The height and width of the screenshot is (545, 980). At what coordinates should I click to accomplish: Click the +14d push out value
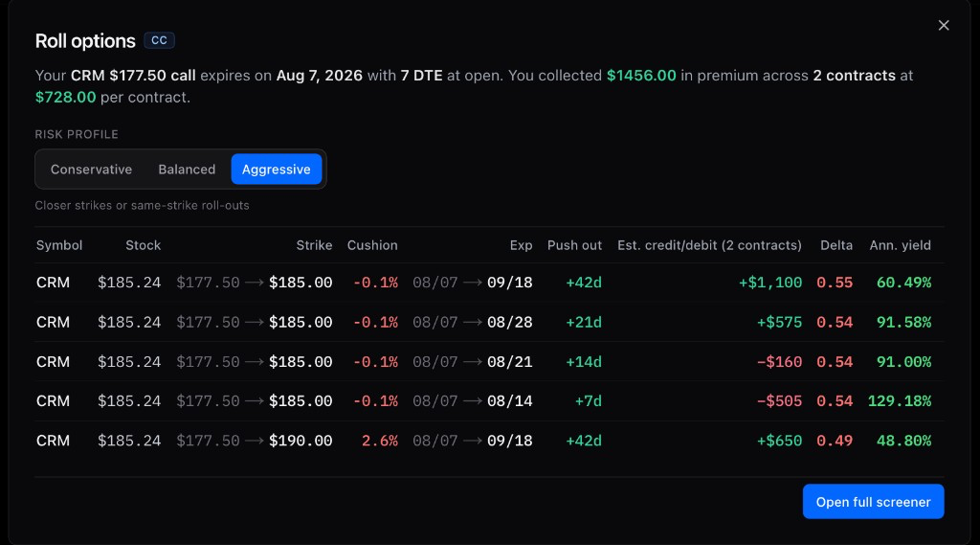pos(584,362)
